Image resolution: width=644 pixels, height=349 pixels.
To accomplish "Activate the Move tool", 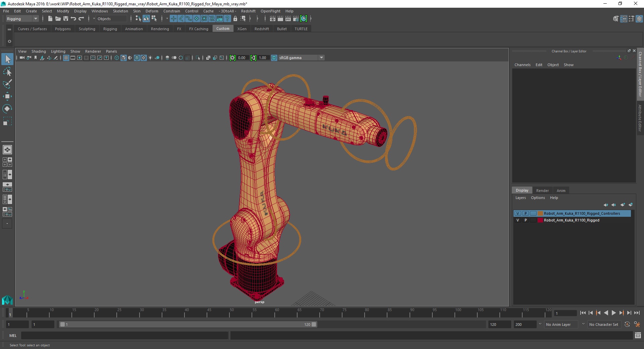I will 7,96.
